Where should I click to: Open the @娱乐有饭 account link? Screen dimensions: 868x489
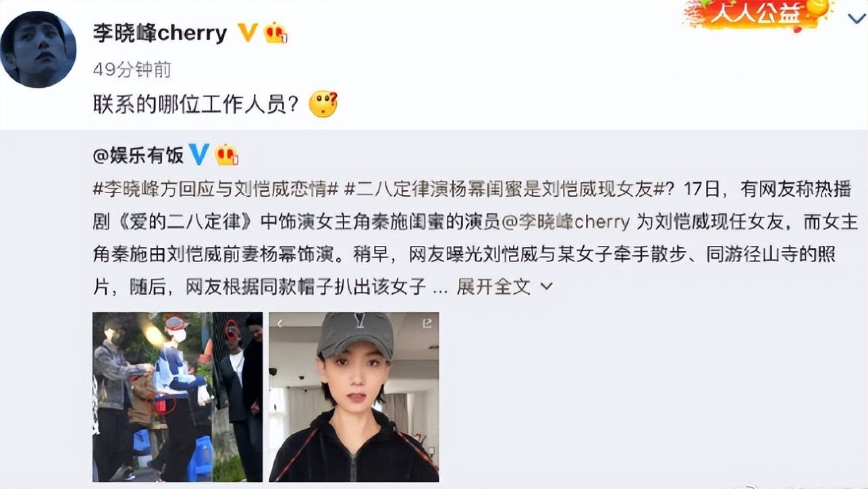138,155
